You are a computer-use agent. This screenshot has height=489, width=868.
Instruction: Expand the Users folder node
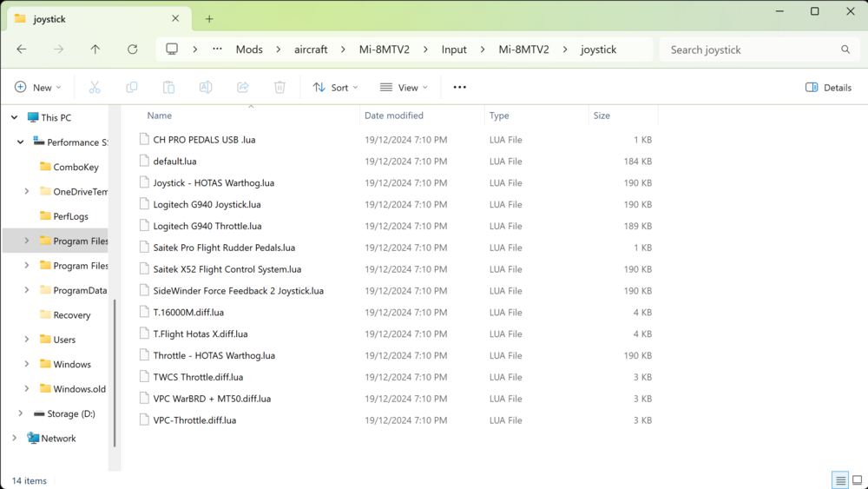coord(27,339)
